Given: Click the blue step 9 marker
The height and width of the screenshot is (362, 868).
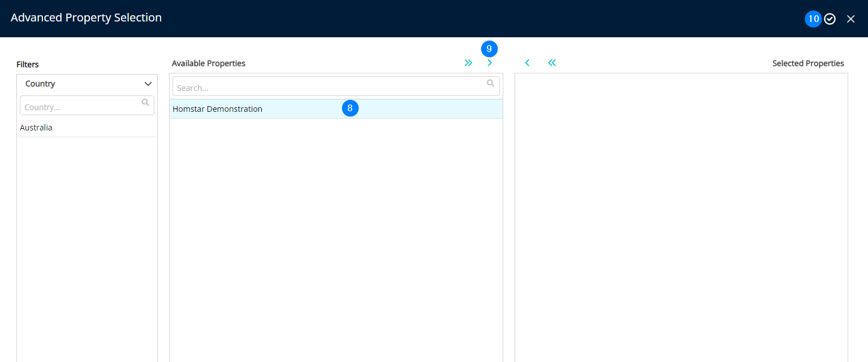Looking at the screenshot, I should [x=489, y=49].
